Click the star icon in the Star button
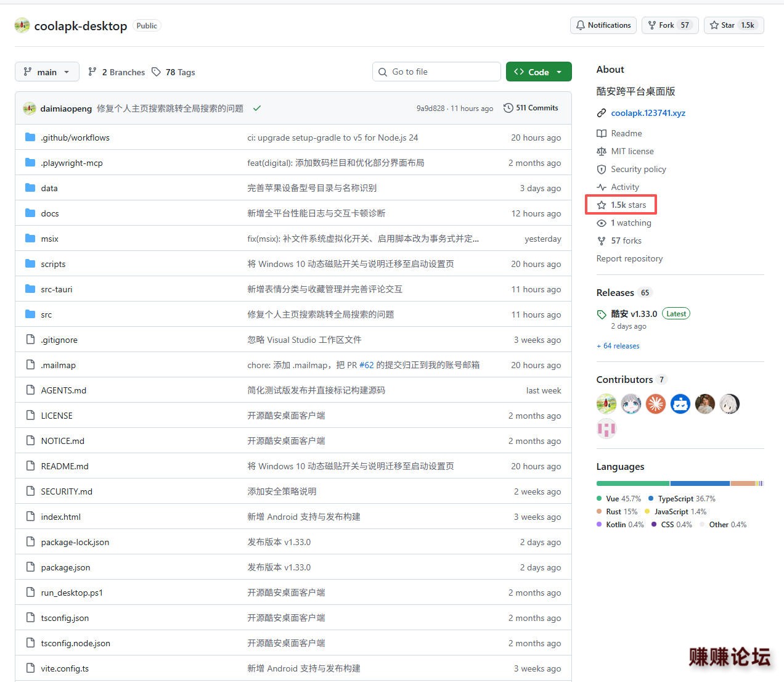 click(714, 25)
